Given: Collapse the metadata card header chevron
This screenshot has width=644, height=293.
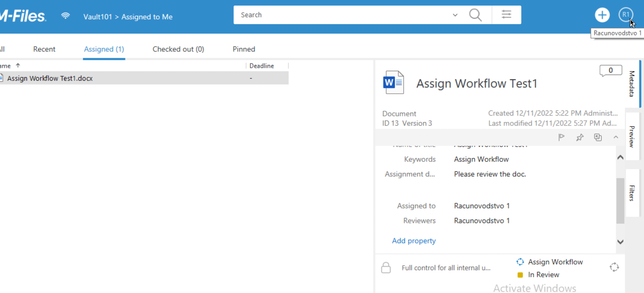Looking at the screenshot, I should (x=616, y=137).
